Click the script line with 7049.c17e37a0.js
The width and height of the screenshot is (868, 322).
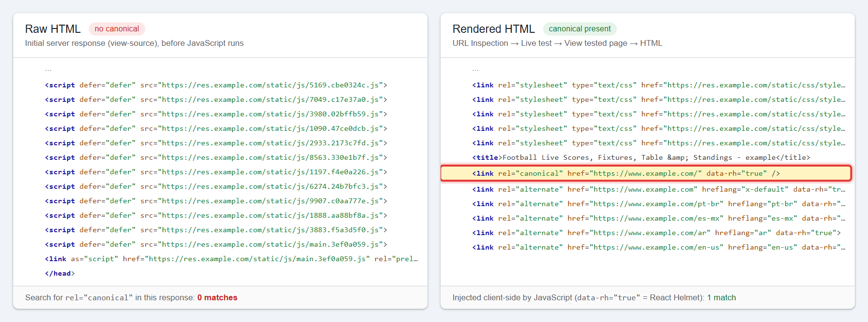coord(216,99)
